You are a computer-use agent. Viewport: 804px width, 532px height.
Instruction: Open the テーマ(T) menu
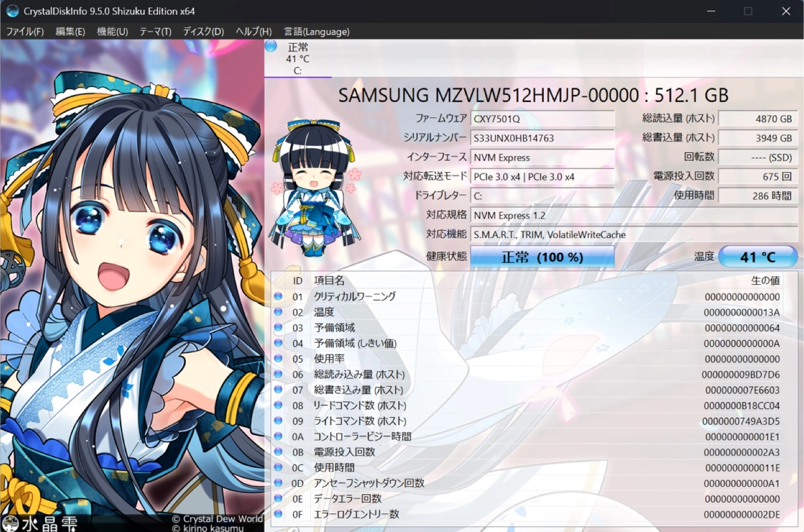(x=155, y=31)
